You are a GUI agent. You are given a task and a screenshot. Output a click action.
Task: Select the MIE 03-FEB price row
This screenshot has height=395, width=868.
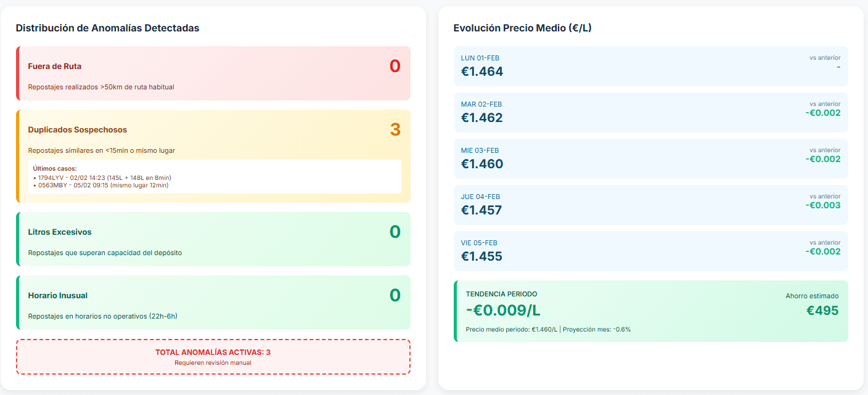point(650,158)
